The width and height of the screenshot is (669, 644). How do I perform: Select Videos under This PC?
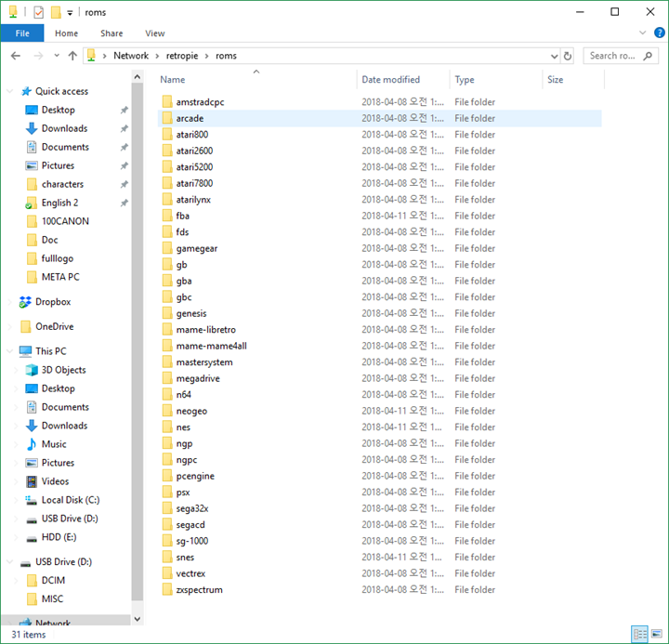(55, 481)
